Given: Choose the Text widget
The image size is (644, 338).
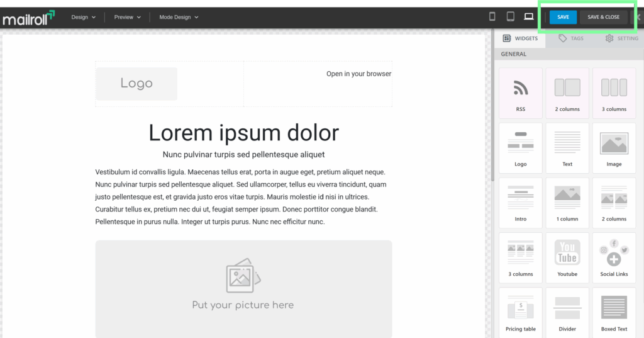Looking at the screenshot, I should tap(567, 147).
